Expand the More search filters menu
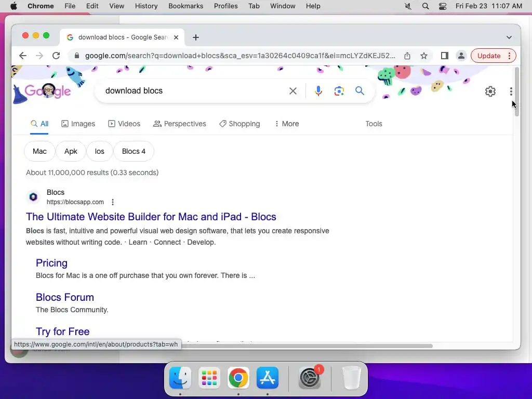 point(287,124)
